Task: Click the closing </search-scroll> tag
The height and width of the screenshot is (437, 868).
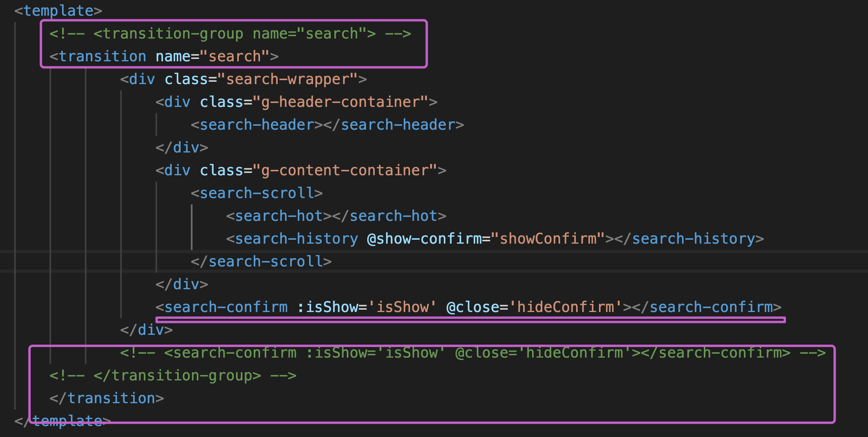Action: (261, 261)
